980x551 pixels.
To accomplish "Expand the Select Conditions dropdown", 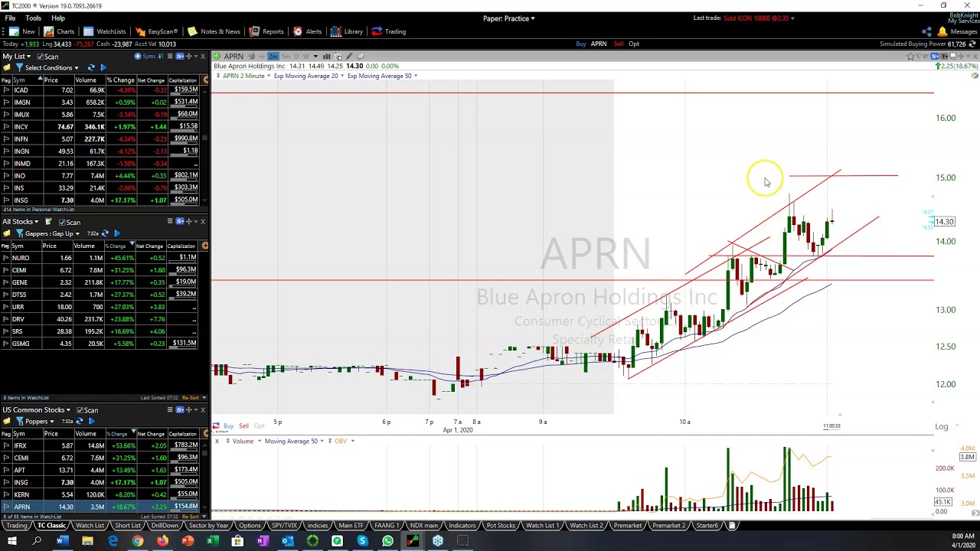I will [x=51, y=67].
